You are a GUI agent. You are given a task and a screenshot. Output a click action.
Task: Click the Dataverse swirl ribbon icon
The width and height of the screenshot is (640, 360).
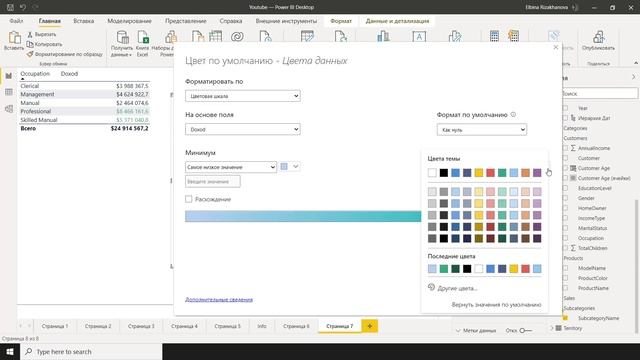(x=237, y=37)
